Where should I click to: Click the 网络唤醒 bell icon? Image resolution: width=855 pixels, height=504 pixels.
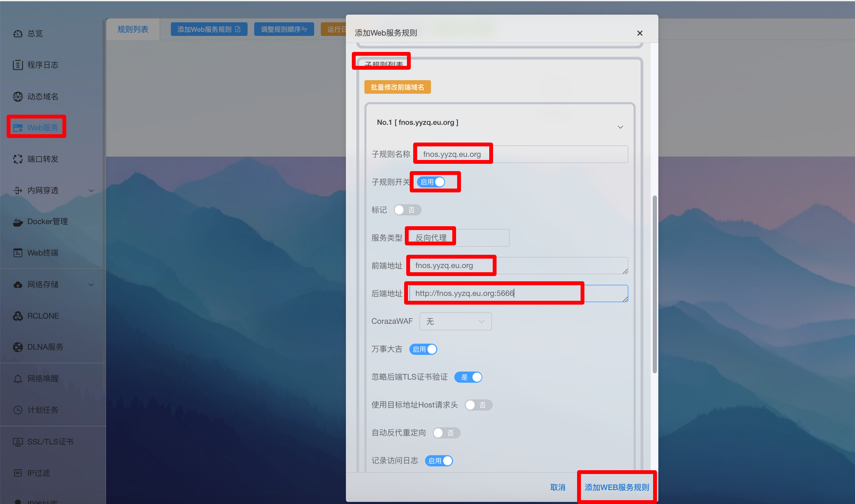(x=18, y=379)
